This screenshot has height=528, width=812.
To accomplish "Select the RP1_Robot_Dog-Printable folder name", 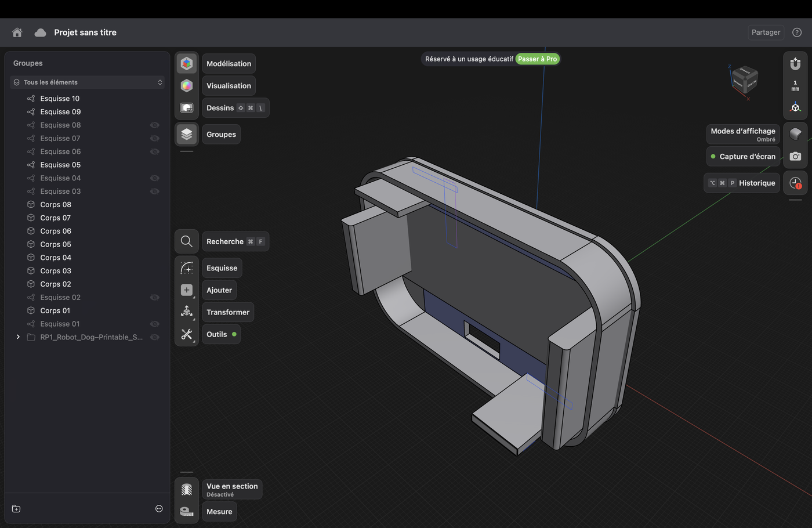I will [x=91, y=337].
